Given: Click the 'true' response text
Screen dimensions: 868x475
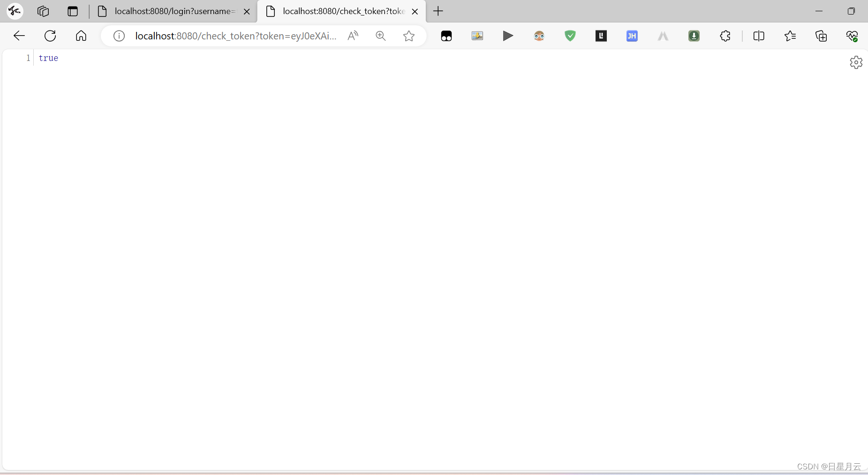Looking at the screenshot, I should click(48, 58).
